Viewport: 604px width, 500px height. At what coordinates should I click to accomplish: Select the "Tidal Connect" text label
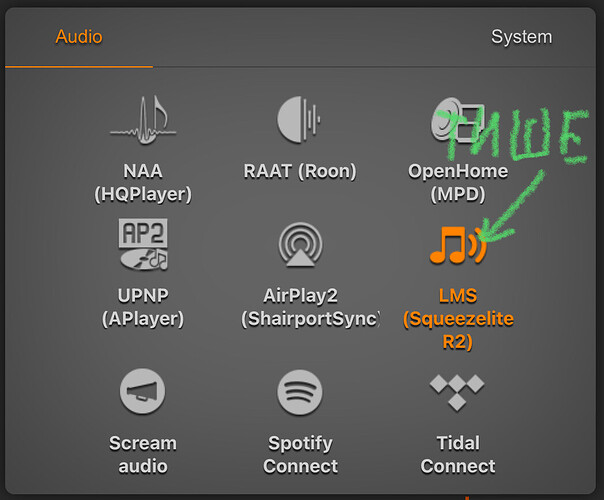tap(457, 454)
